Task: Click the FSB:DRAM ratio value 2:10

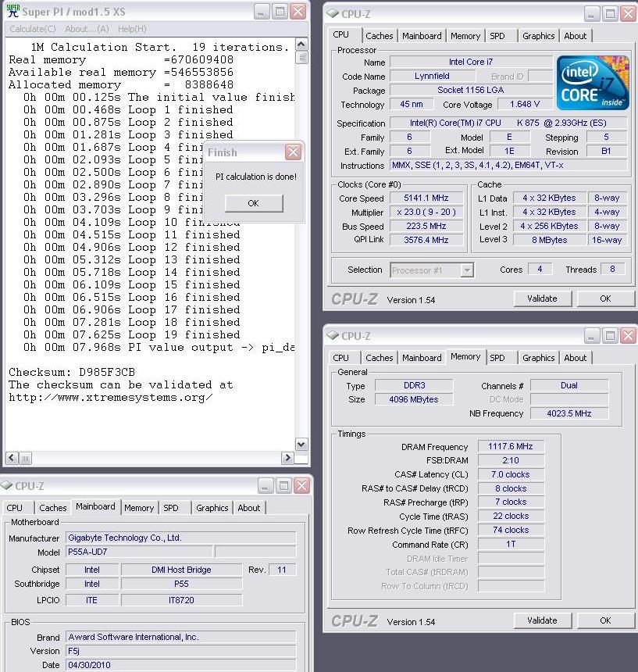Action: click(511, 461)
